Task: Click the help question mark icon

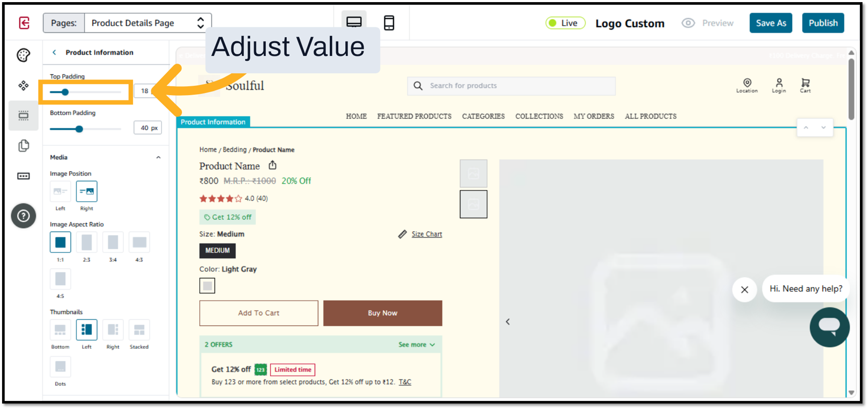Action: tap(24, 216)
